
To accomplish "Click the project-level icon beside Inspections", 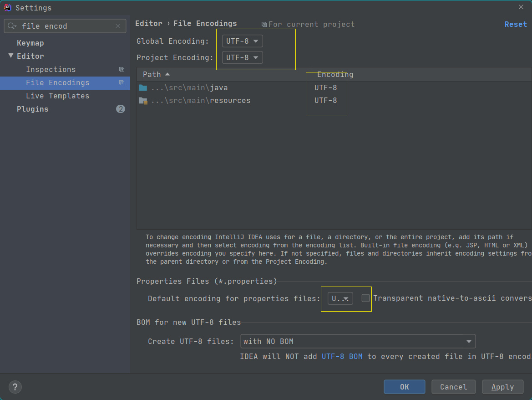I will point(122,70).
